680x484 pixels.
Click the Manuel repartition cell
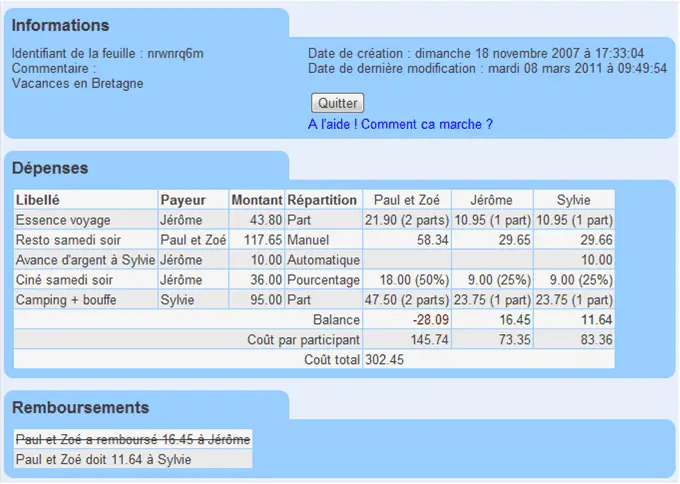pos(323,240)
